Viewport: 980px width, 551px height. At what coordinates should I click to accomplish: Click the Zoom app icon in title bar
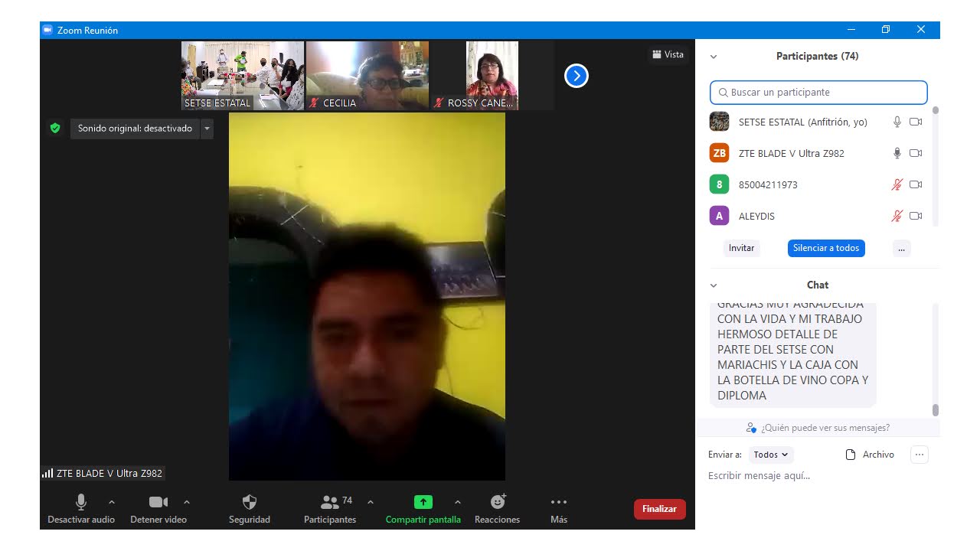pos(47,30)
